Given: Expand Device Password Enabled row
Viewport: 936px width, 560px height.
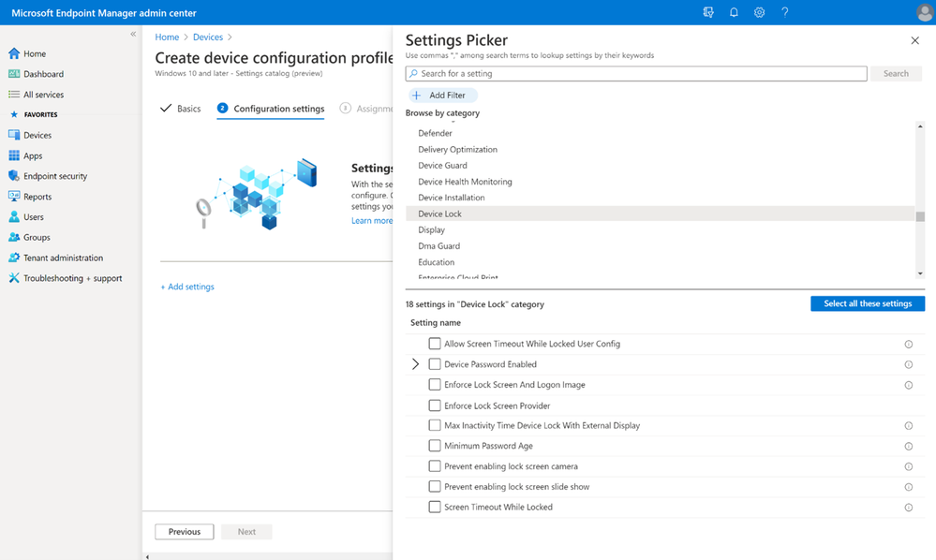Looking at the screenshot, I should [415, 363].
